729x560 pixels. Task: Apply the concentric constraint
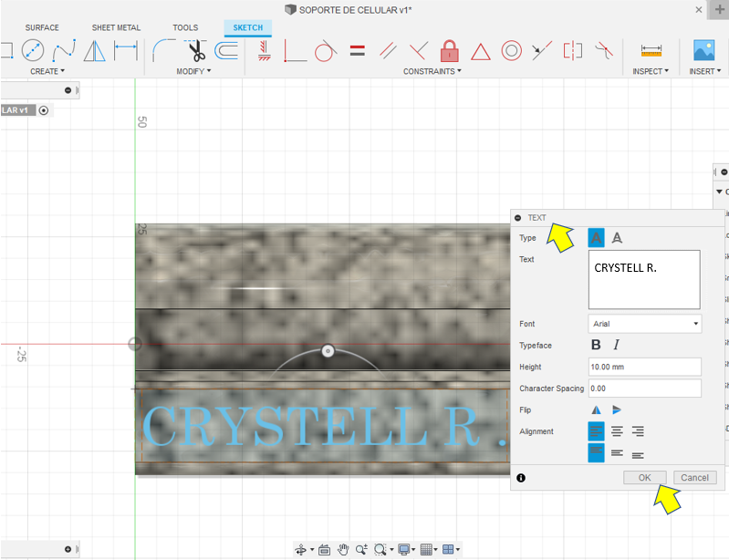[512, 51]
